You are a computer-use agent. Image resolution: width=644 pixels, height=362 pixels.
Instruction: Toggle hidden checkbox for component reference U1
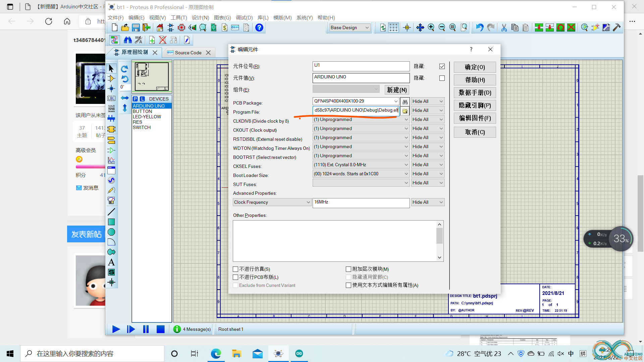coord(442,66)
